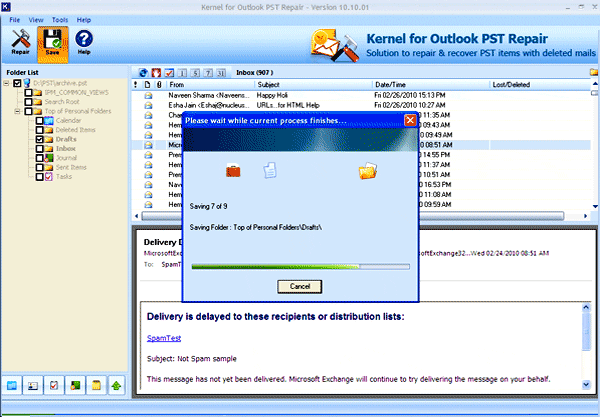The image size is (600, 417).
Task: Click the Calendar folder icon in tree
Action: (49, 121)
